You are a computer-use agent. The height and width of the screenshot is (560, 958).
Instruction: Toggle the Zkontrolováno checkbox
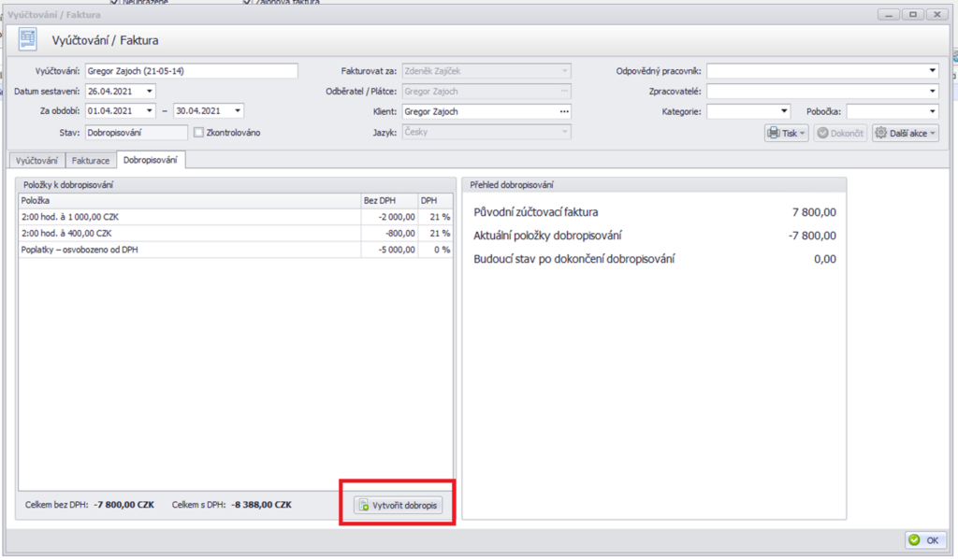coord(198,133)
